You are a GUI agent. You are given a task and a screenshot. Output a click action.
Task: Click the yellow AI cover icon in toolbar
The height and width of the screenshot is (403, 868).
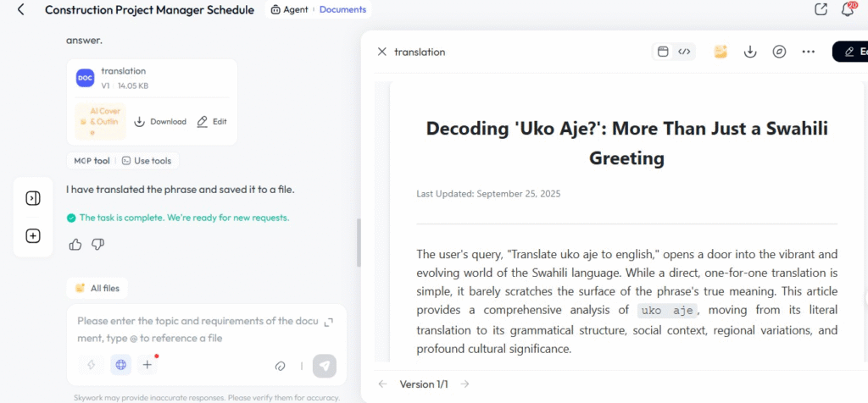pyautogui.click(x=721, y=52)
